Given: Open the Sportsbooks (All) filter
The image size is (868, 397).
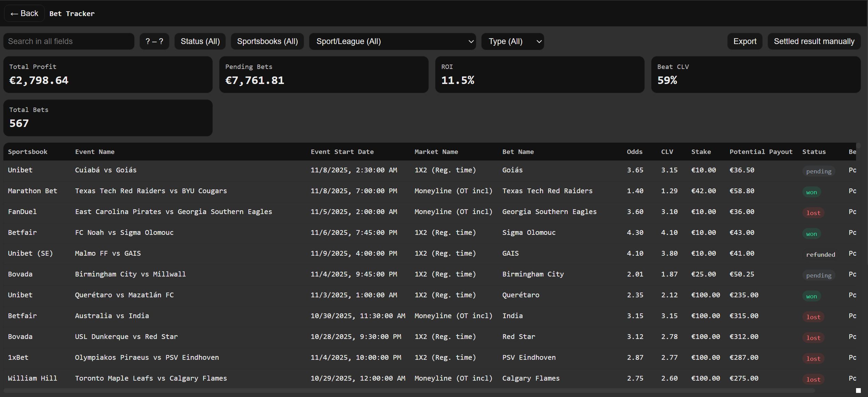Looking at the screenshot, I should [x=267, y=41].
